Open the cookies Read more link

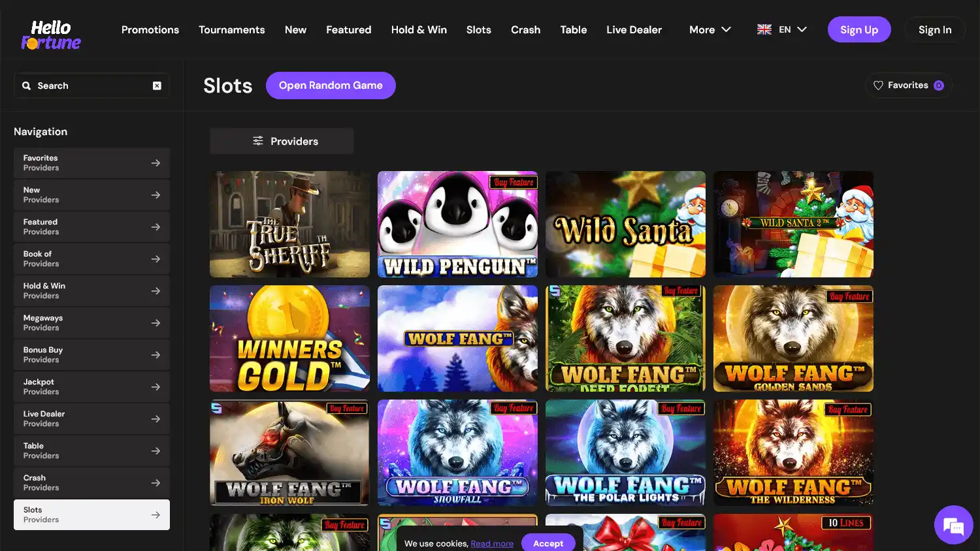492,543
